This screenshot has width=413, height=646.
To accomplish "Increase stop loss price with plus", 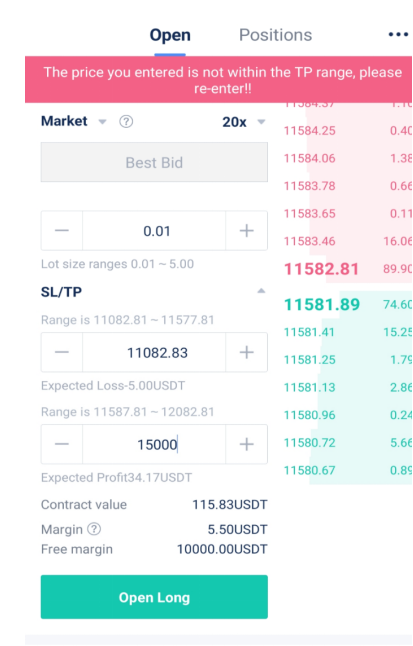I will click(x=246, y=352).
